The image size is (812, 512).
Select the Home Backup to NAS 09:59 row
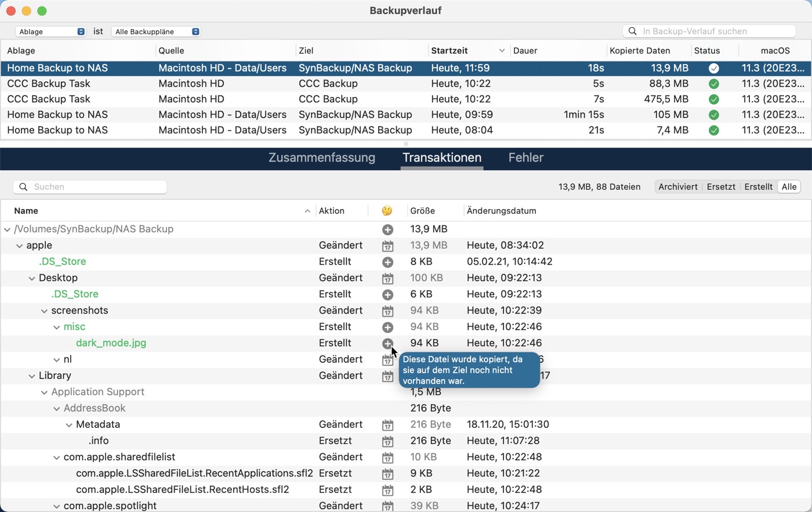tap(406, 115)
